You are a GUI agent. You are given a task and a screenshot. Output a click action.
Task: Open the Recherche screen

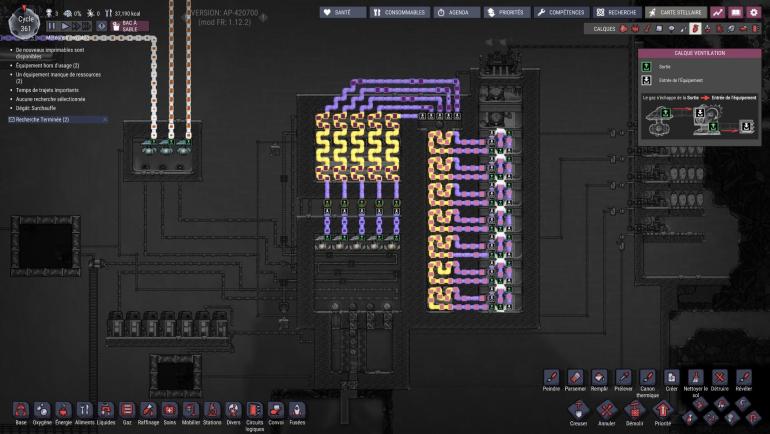[617, 12]
